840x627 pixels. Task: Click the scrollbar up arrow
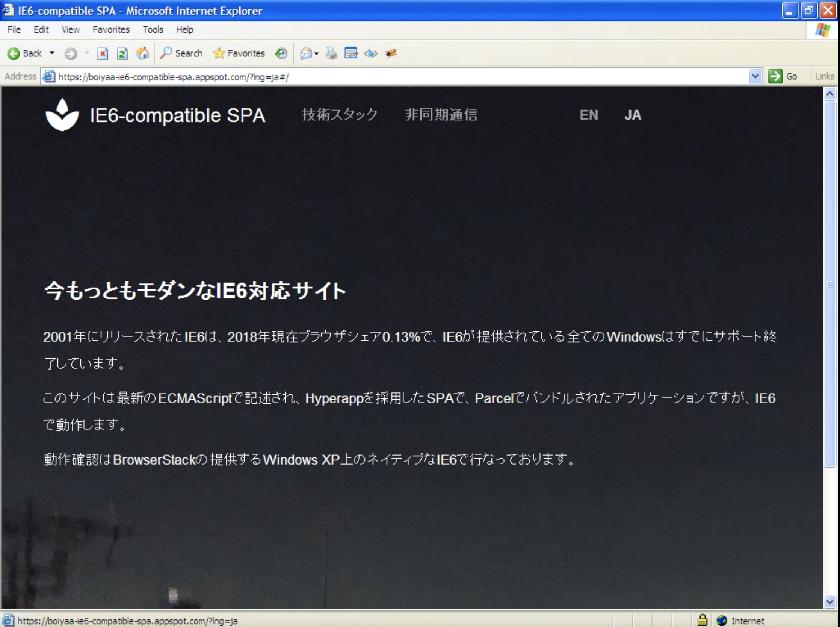pos(830,94)
